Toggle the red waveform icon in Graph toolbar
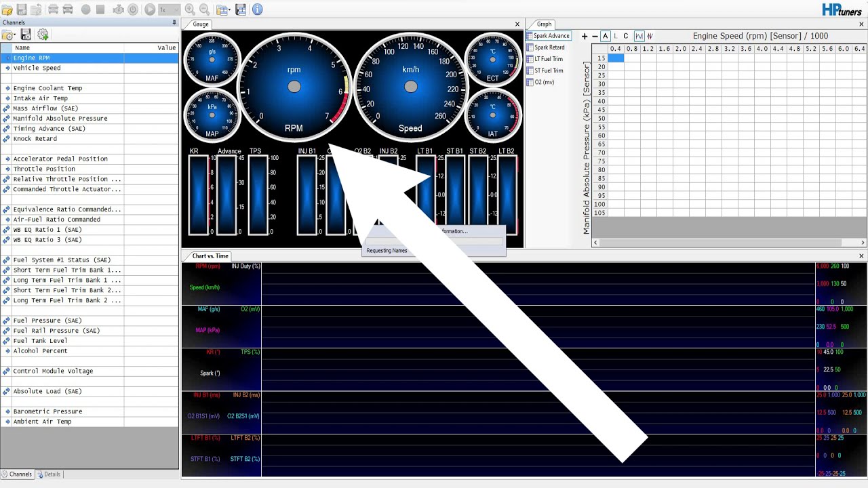868x488 pixels. [650, 37]
